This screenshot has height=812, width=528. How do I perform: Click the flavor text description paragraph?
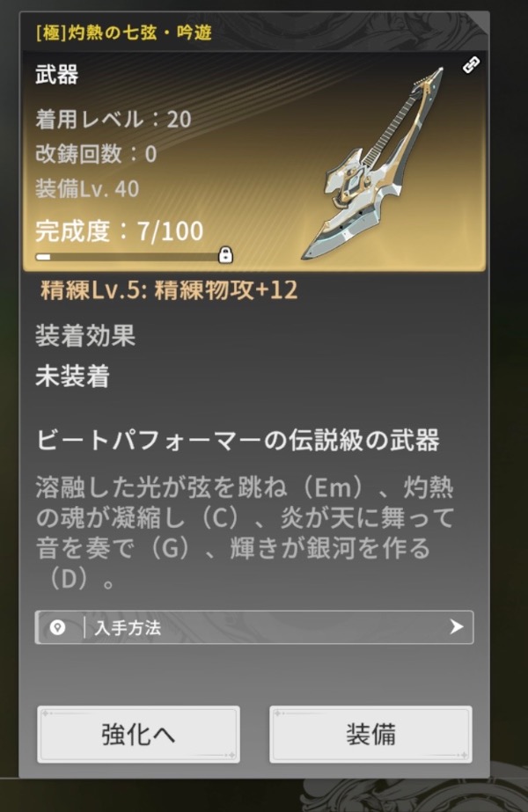point(246,533)
